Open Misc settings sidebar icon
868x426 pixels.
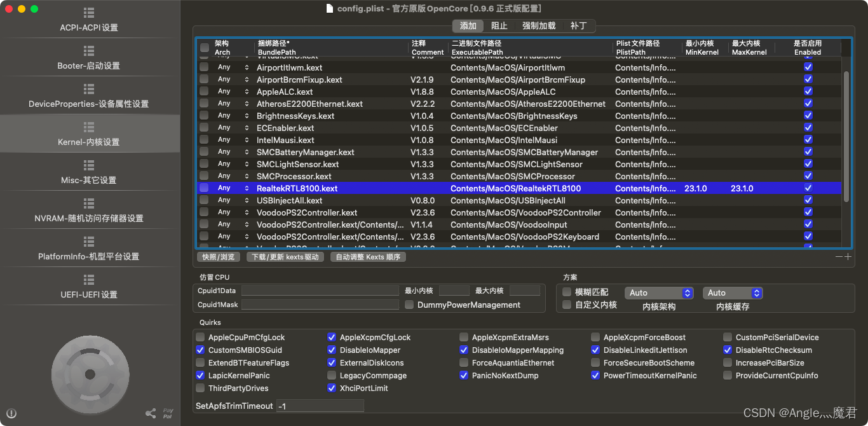pos(89,165)
